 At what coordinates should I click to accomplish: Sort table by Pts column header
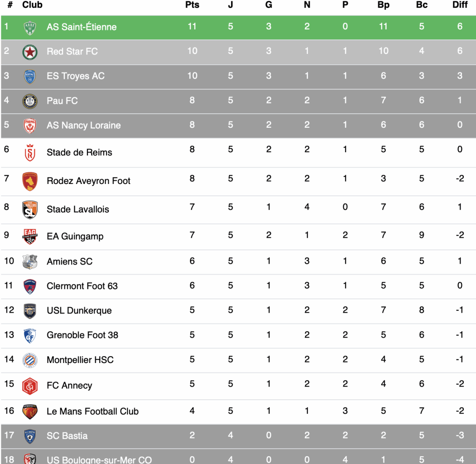192,5
